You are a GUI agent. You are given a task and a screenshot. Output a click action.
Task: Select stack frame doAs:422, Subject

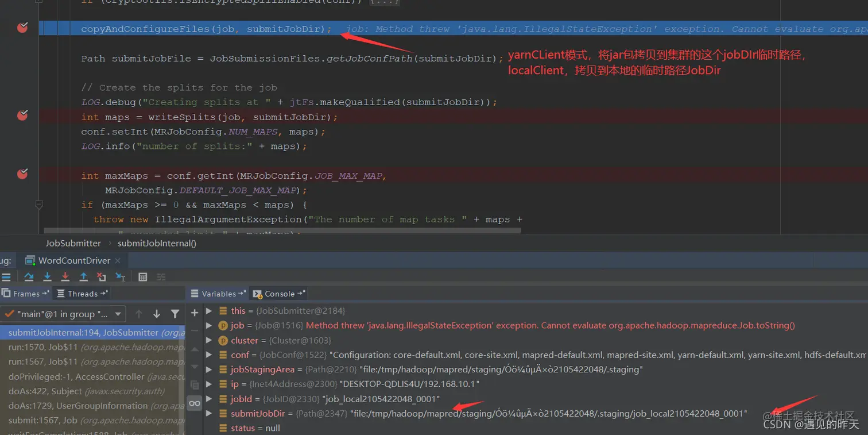(x=92, y=391)
